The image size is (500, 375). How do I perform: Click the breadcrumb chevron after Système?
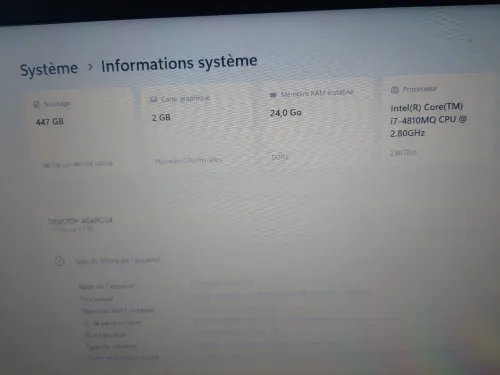coord(90,67)
